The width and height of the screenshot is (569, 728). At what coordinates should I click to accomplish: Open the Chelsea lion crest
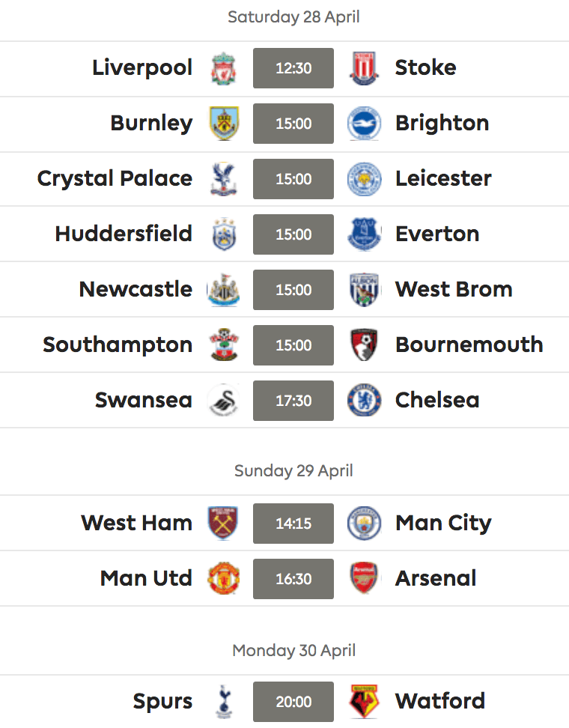click(x=365, y=400)
